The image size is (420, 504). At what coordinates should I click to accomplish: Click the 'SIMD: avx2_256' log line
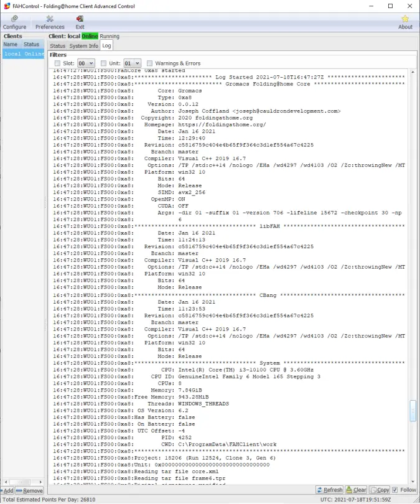(129, 192)
